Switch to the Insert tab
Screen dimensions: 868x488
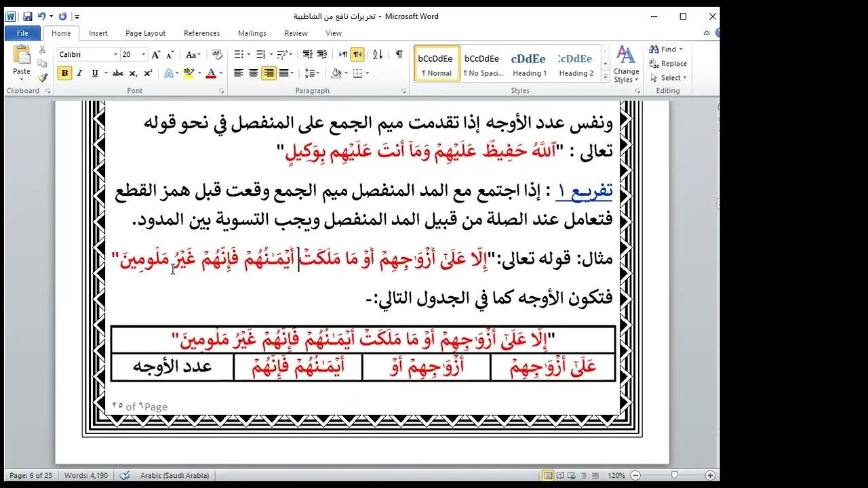(x=98, y=33)
